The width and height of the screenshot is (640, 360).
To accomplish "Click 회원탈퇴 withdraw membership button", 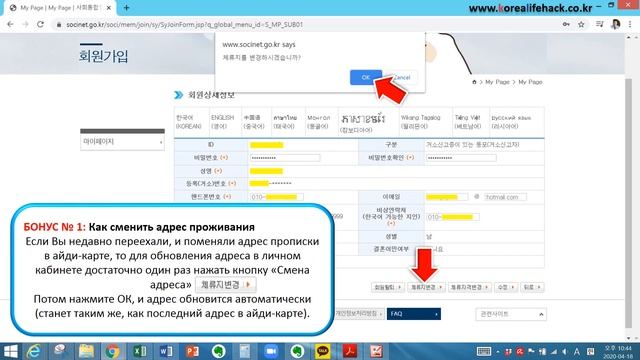I will [x=388, y=287].
